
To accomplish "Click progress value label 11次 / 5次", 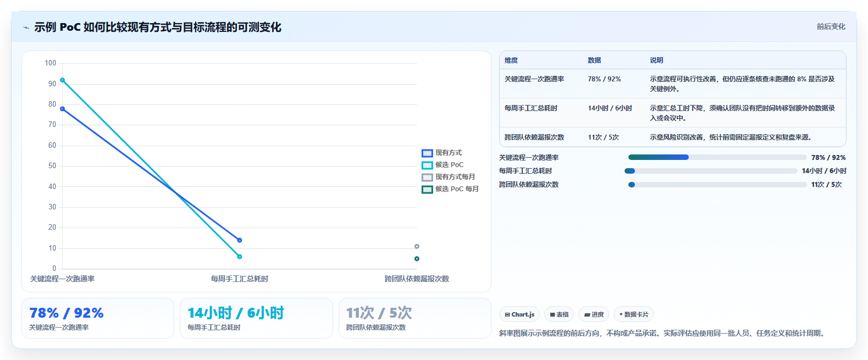I will 827,185.
